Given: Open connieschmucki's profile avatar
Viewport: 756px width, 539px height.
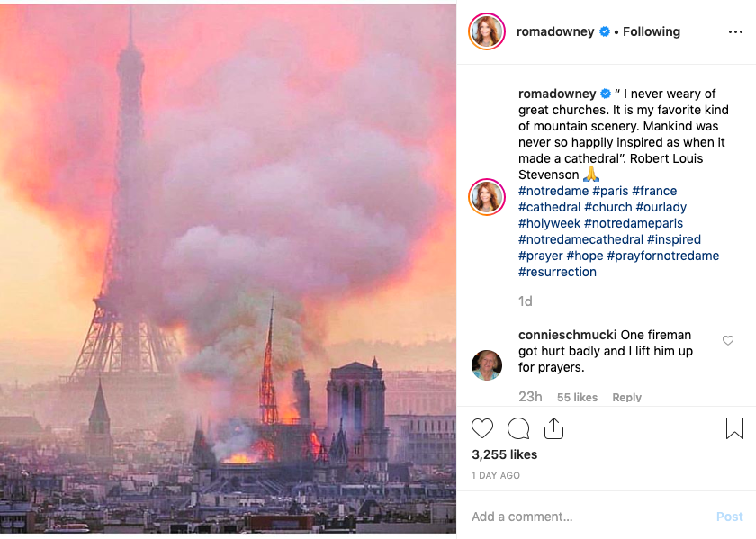Looking at the screenshot, I should pyautogui.click(x=487, y=364).
